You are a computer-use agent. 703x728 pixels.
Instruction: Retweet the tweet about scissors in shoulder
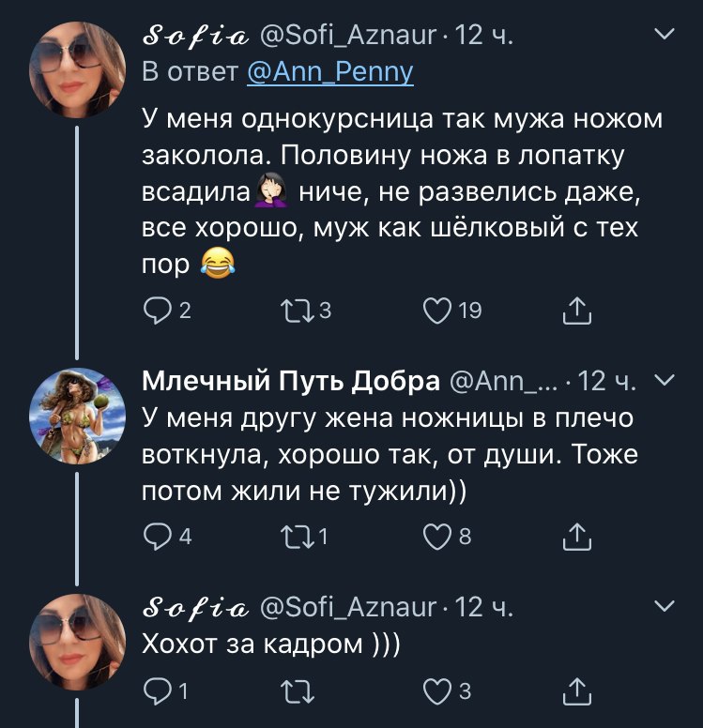(x=295, y=537)
